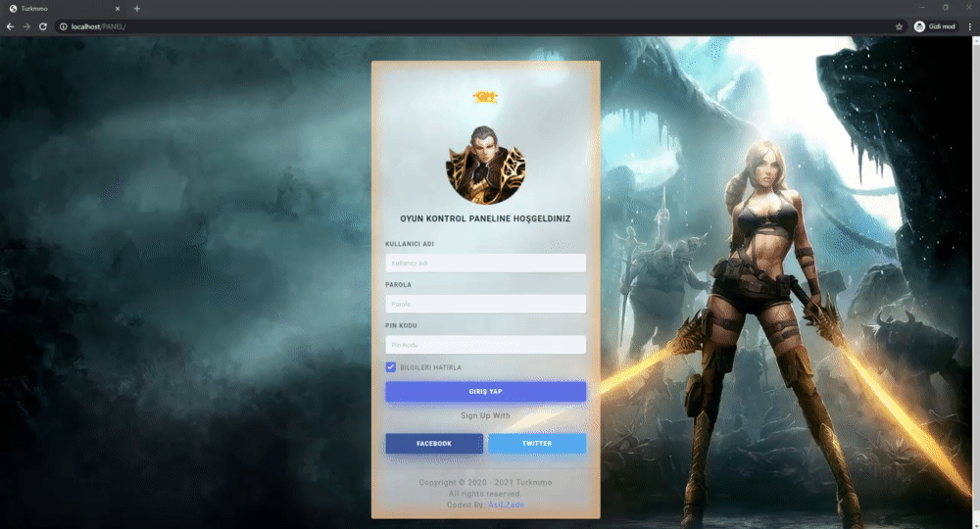This screenshot has width=980, height=529.
Task: Sign up with the Facebook button
Action: tap(434, 444)
